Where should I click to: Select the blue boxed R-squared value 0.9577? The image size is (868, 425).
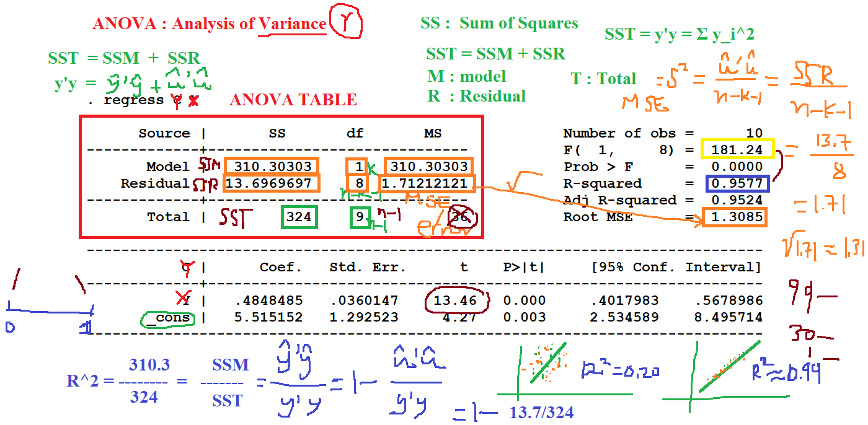tap(738, 184)
